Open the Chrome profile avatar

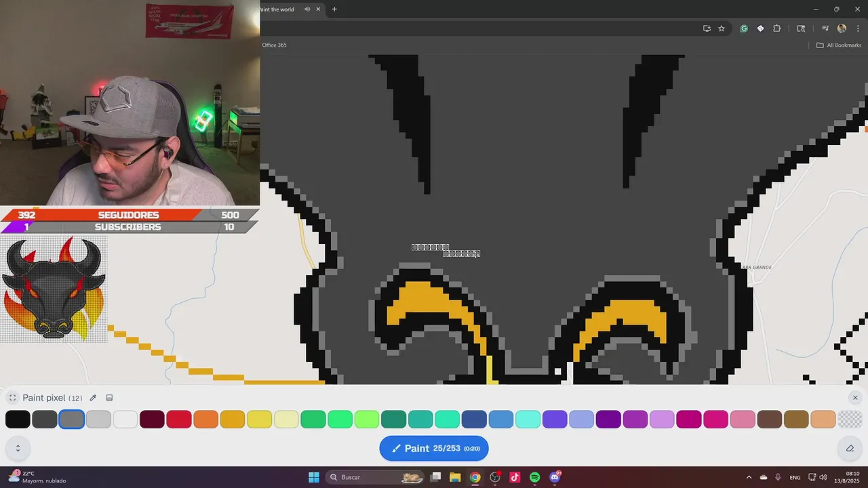(x=842, y=28)
